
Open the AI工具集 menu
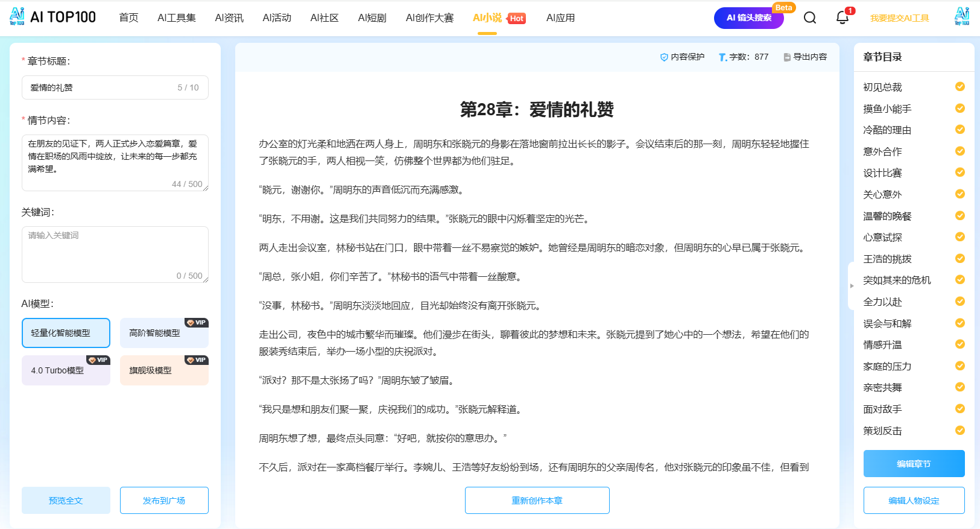pyautogui.click(x=176, y=18)
